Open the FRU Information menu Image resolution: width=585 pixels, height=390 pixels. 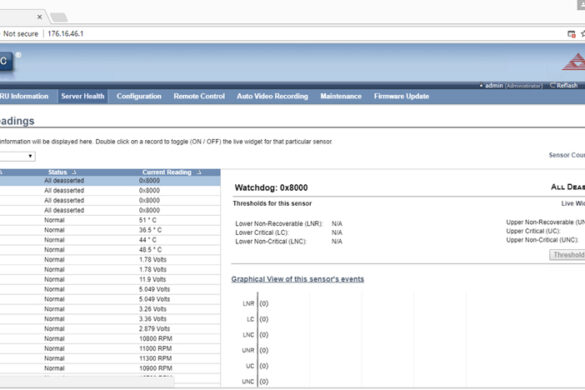24,96
